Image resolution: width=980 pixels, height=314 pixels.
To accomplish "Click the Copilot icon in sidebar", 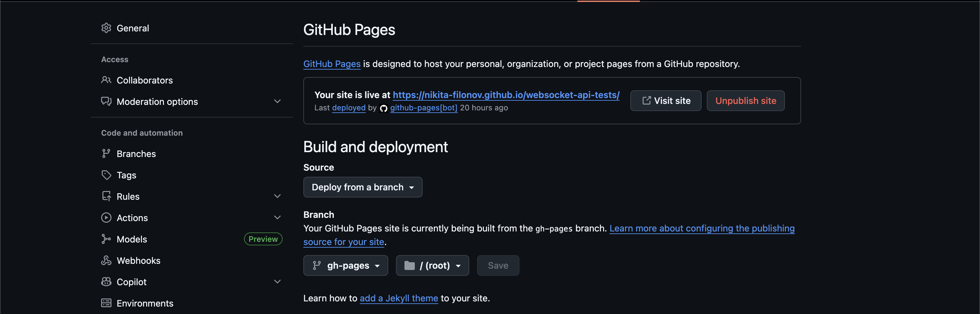I will pyautogui.click(x=106, y=282).
